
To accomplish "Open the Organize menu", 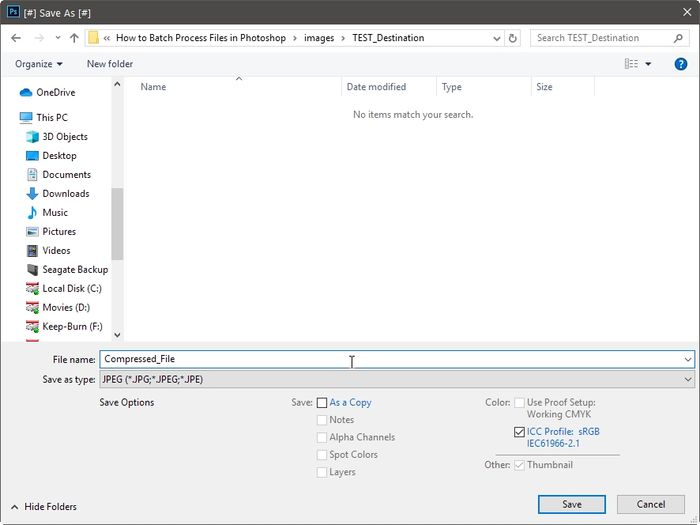I will 38,64.
